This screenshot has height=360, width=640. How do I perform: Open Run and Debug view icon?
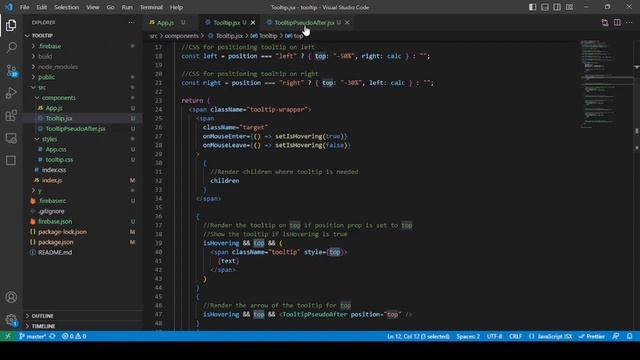coord(11,93)
